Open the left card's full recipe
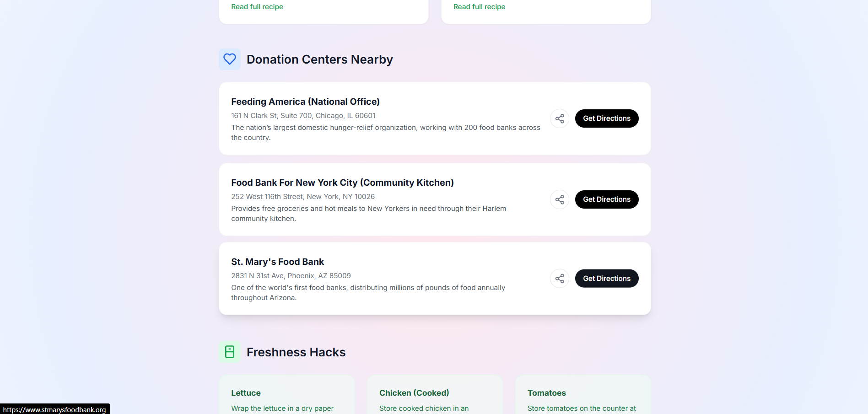Viewport: 868px width, 414px height. (257, 6)
